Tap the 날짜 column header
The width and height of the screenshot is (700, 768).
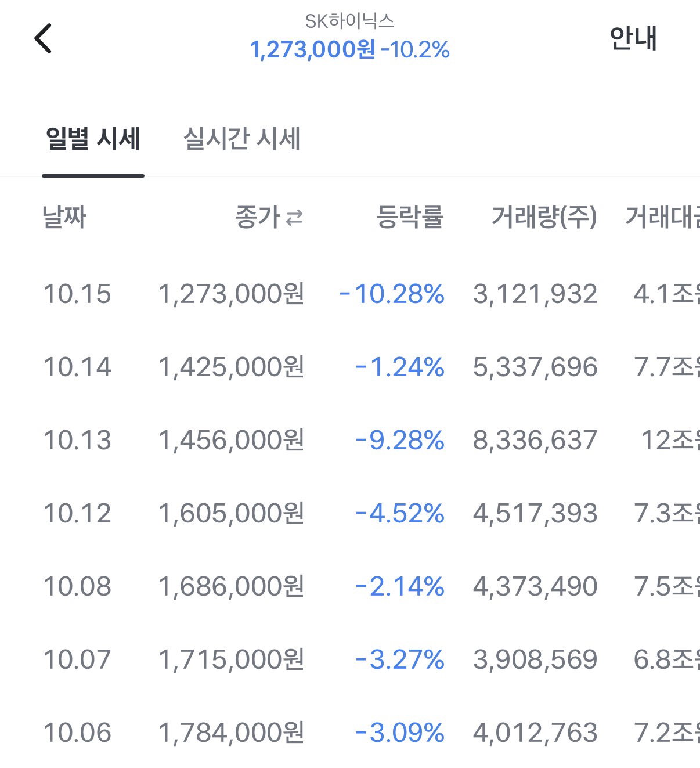tap(64, 218)
